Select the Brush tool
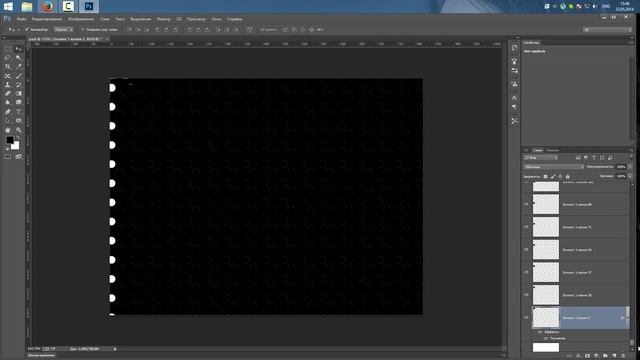Screen dimensions: 640x360 (18, 76)
